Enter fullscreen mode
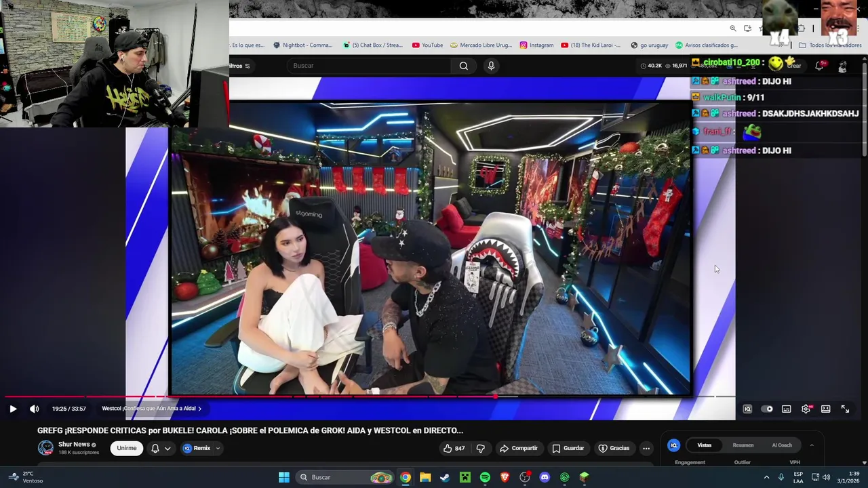 [845, 409]
